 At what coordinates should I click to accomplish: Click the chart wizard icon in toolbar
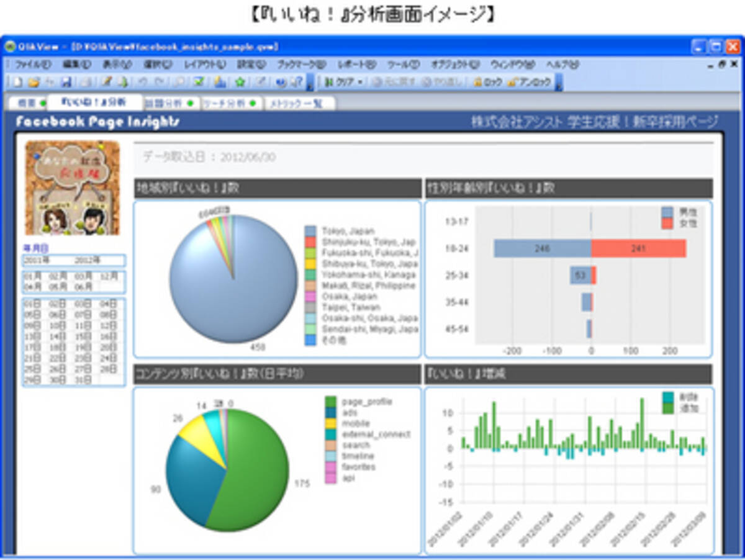click(x=220, y=82)
